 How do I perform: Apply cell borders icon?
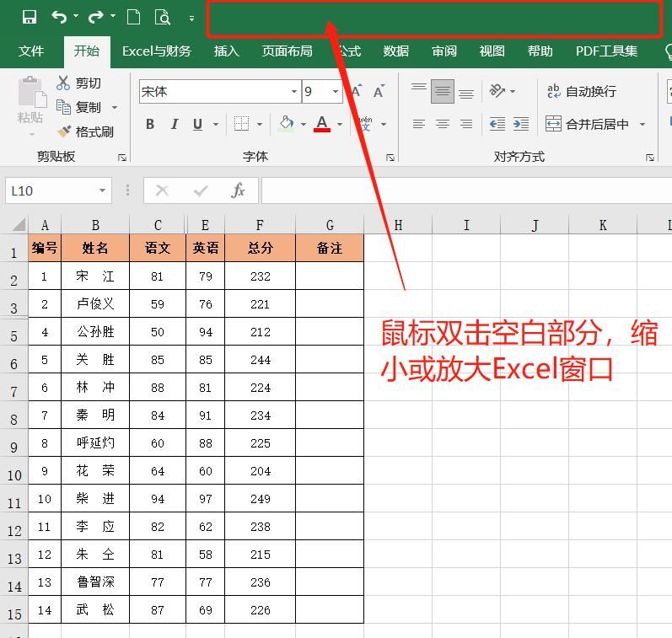point(242,124)
